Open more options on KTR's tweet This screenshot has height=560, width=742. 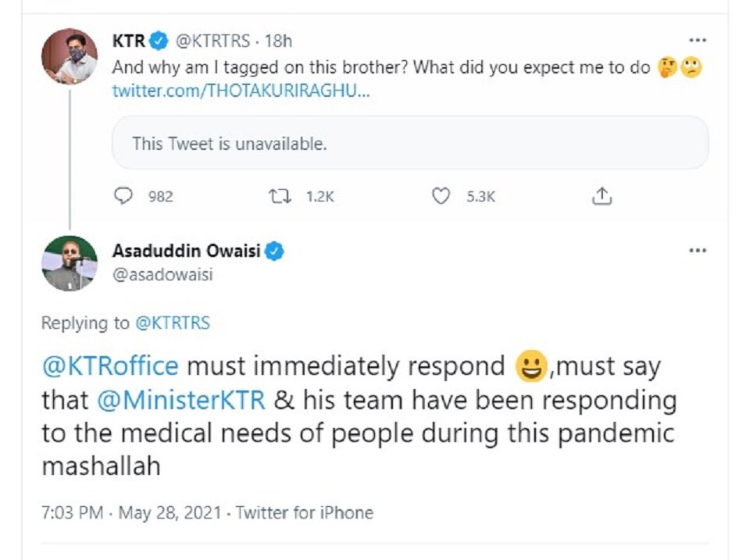click(697, 41)
